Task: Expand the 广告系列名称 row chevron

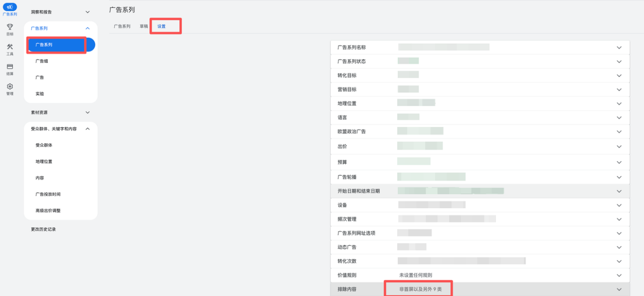Action: [619, 47]
